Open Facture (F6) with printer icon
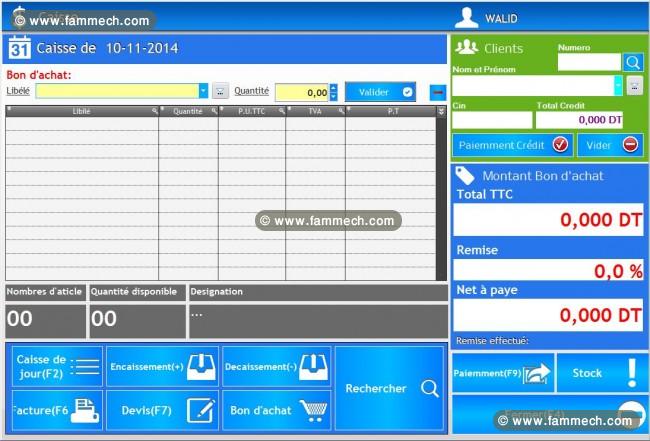 coord(57,410)
